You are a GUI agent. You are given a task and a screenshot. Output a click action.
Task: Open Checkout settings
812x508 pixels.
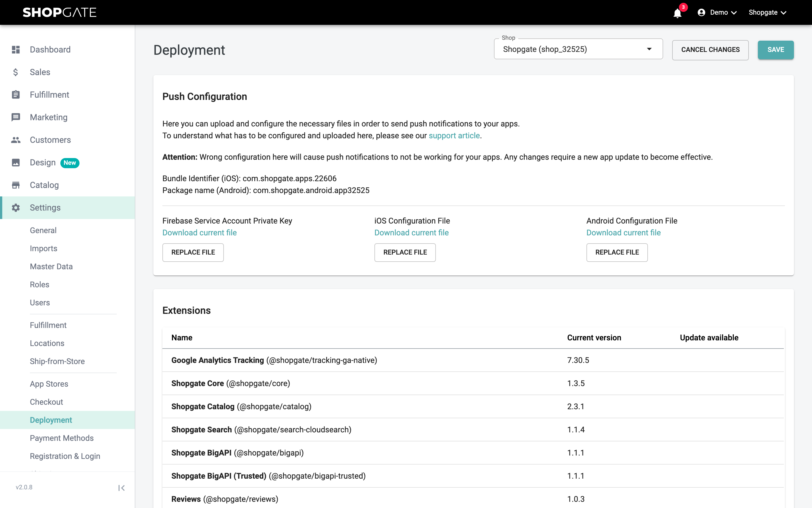click(x=46, y=402)
